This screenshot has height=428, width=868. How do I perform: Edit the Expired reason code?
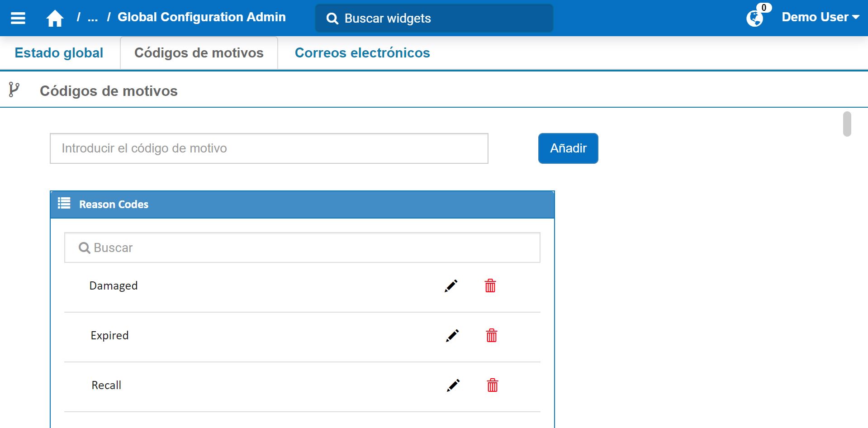coord(452,336)
